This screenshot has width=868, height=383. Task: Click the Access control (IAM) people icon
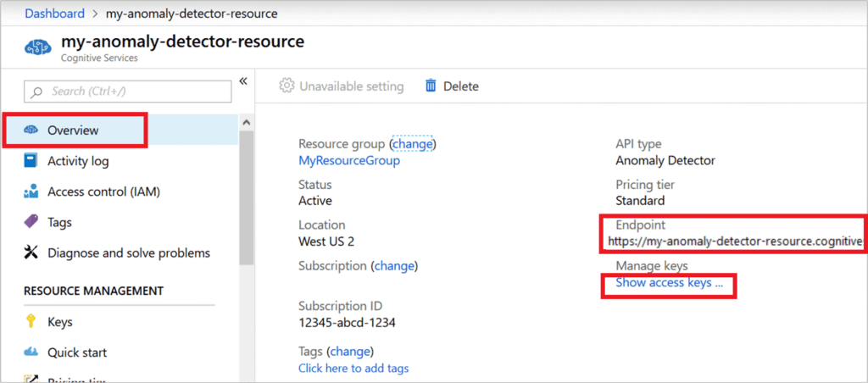[x=31, y=192]
